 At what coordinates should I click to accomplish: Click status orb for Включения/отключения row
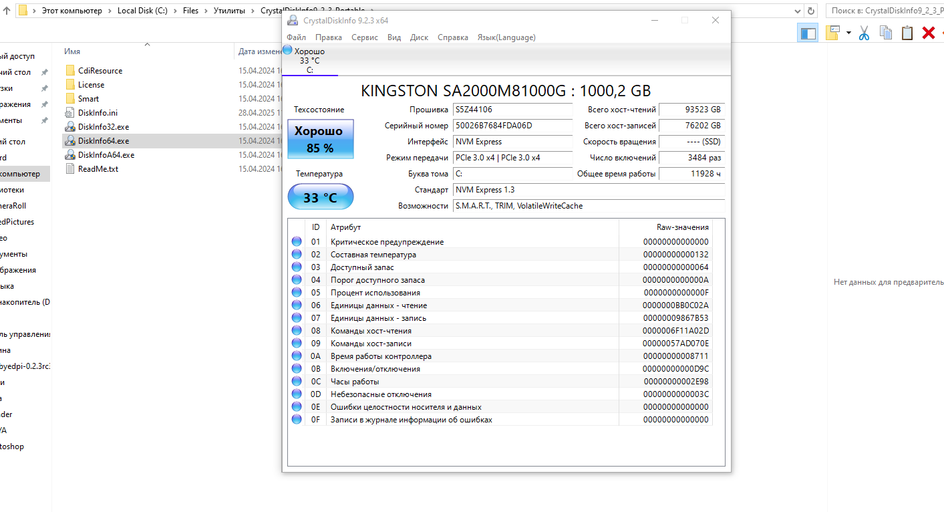[x=296, y=368]
